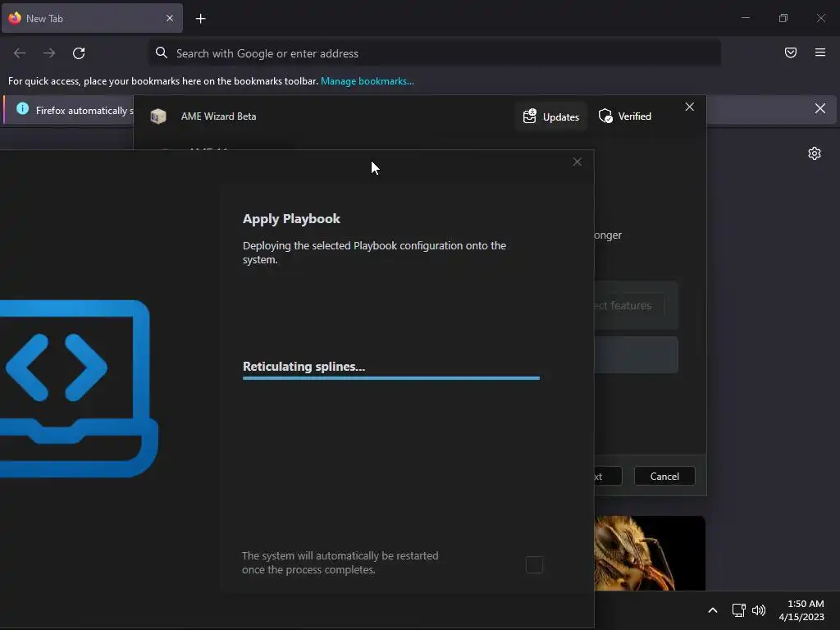Toggle automatic restart checkbox
The image size is (840, 630).
coord(534,564)
